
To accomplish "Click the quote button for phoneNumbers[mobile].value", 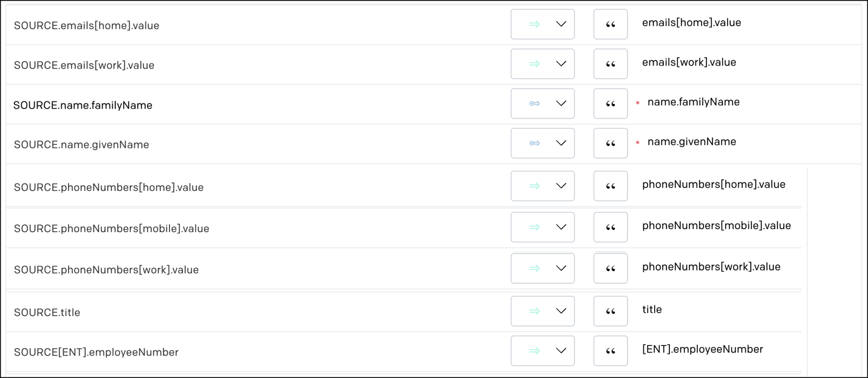I will point(610,227).
